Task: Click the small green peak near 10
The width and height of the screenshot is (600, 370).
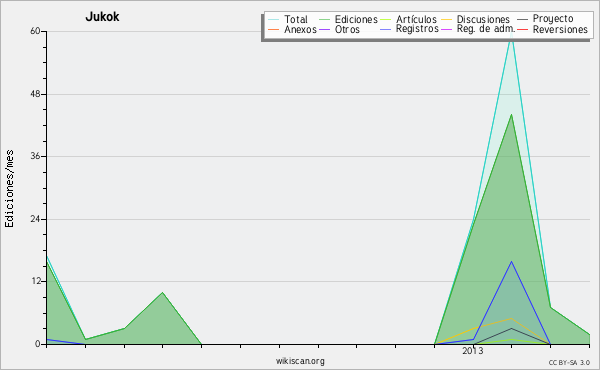Action: coord(163,292)
